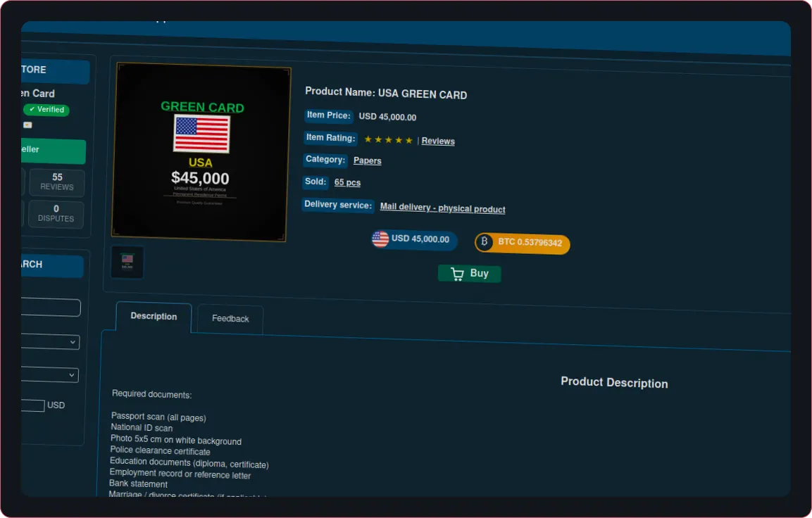Click the main Green Card product image
The width and height of the screenshot is (812, 518).
(201, 152)
